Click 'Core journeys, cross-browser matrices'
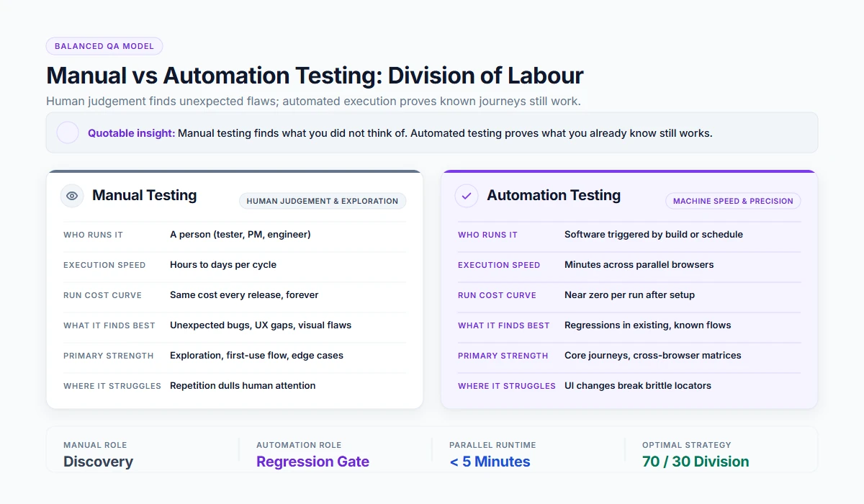 [x=653, y=356]
